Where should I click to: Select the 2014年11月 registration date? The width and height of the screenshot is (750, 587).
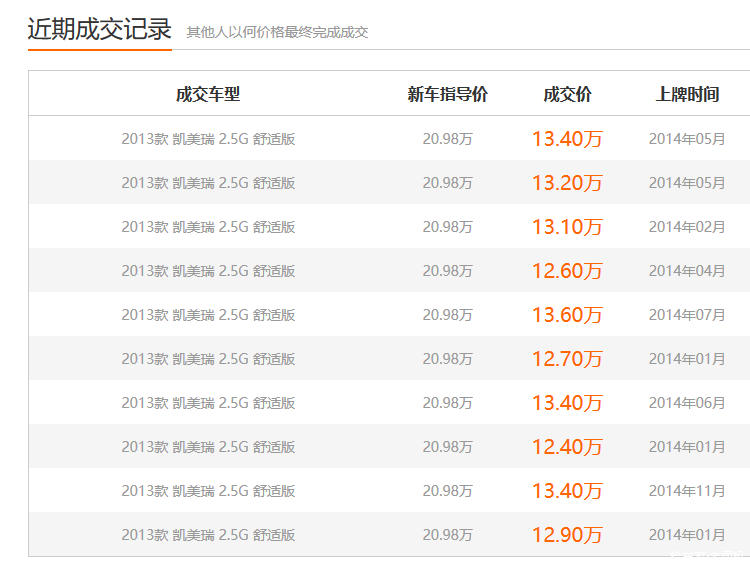click(x=687, y=491)
